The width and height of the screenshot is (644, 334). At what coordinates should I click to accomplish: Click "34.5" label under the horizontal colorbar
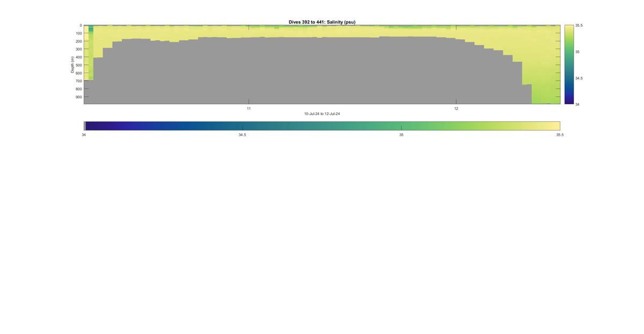point(243,135)
